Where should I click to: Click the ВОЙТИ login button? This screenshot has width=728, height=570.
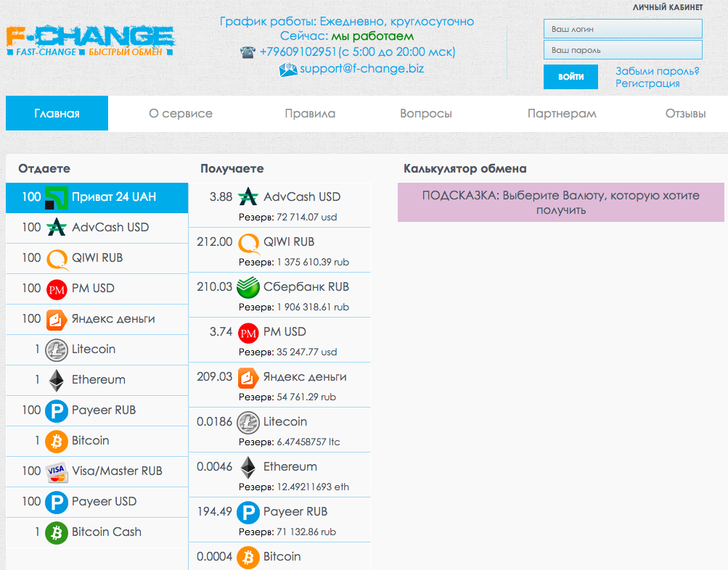pos(570,77)
